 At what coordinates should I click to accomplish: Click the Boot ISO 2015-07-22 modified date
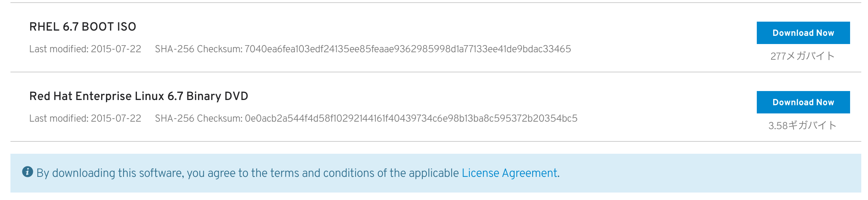click(x=116, y=49)
